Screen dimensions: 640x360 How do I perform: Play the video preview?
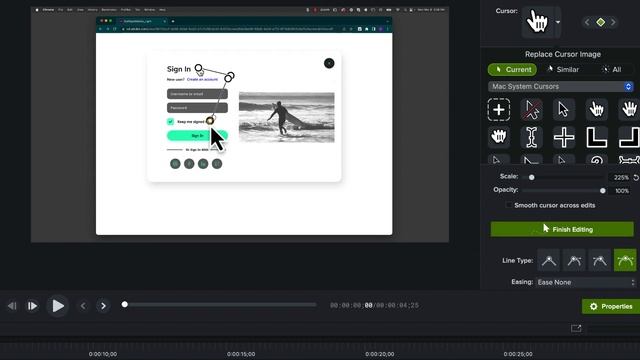point(58,306)
